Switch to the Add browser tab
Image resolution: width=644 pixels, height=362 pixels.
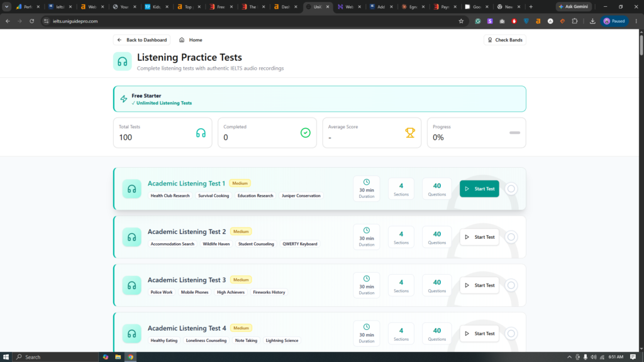380,6
